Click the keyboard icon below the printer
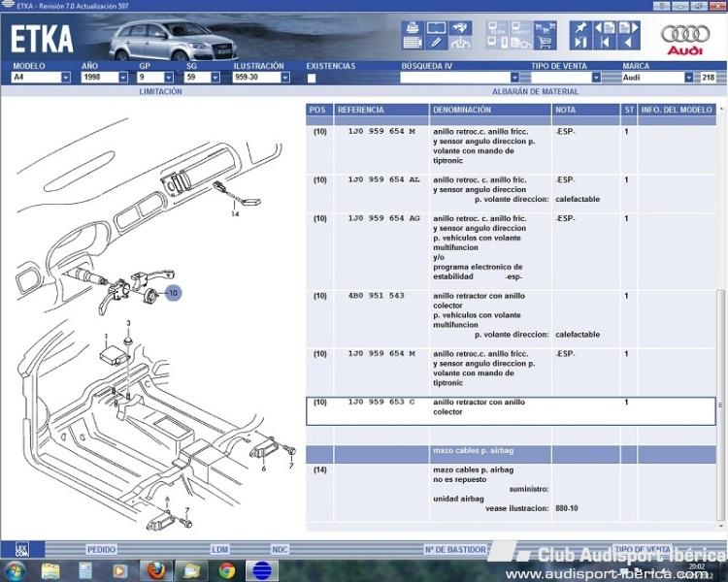This screenshot has height=582, width=728. [x=412, y=43]
